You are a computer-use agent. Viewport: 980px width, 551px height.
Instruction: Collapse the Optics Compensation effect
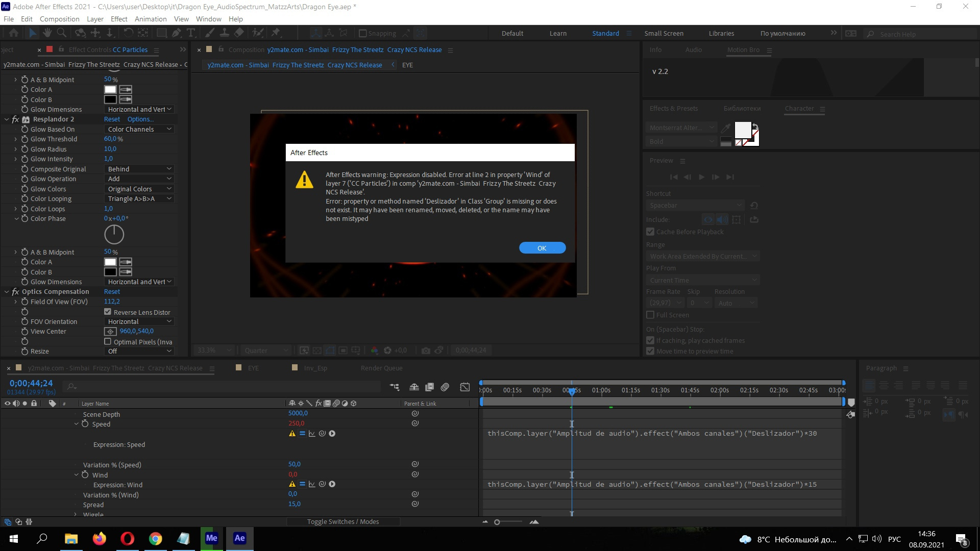pos(7,292)
